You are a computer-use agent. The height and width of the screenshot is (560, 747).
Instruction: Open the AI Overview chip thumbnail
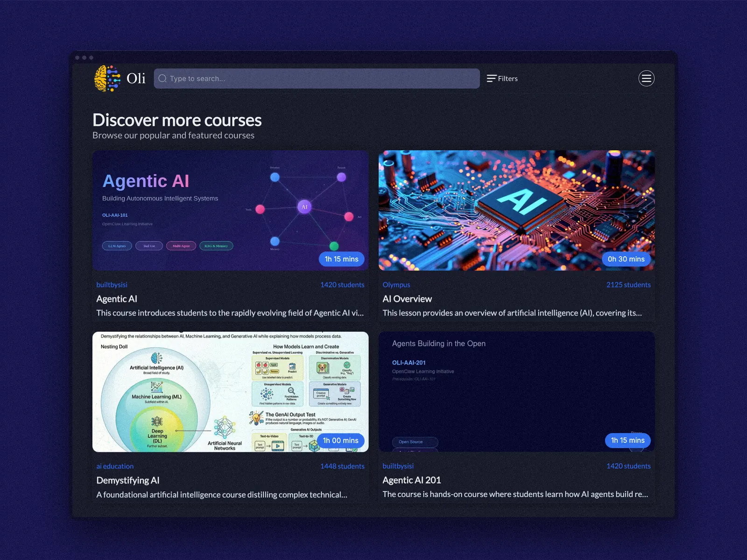point(516,210)
